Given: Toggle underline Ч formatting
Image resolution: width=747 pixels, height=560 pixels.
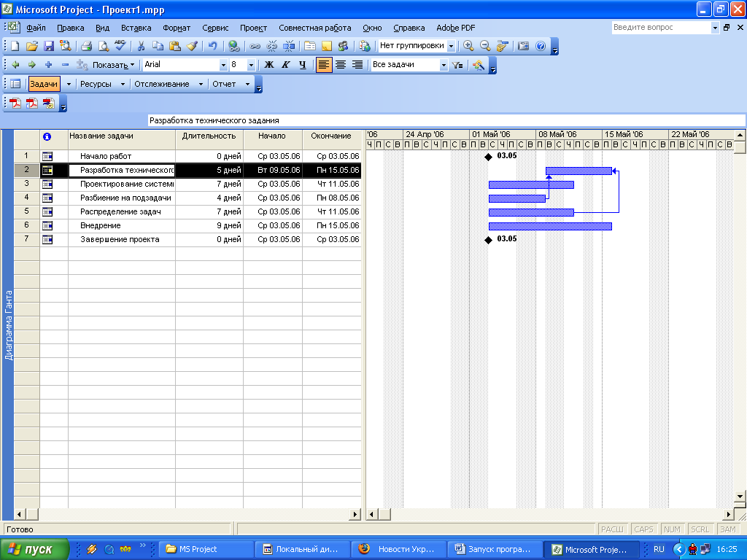Looking at the screenshot, I should [303, 65].
